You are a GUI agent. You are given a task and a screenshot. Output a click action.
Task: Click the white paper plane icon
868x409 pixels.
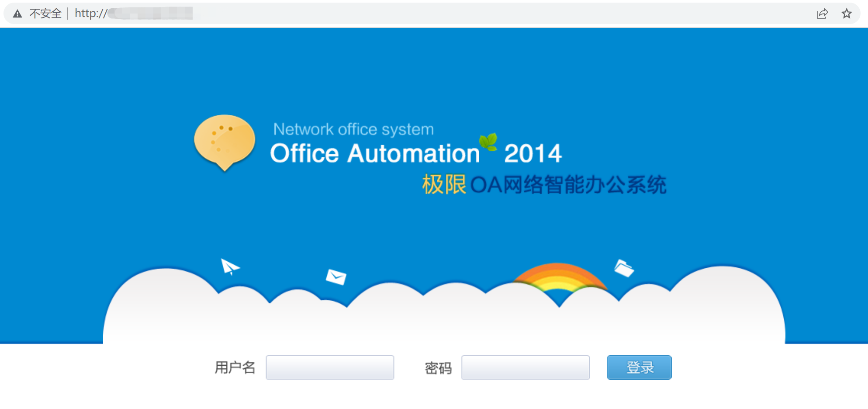point(230,266)
